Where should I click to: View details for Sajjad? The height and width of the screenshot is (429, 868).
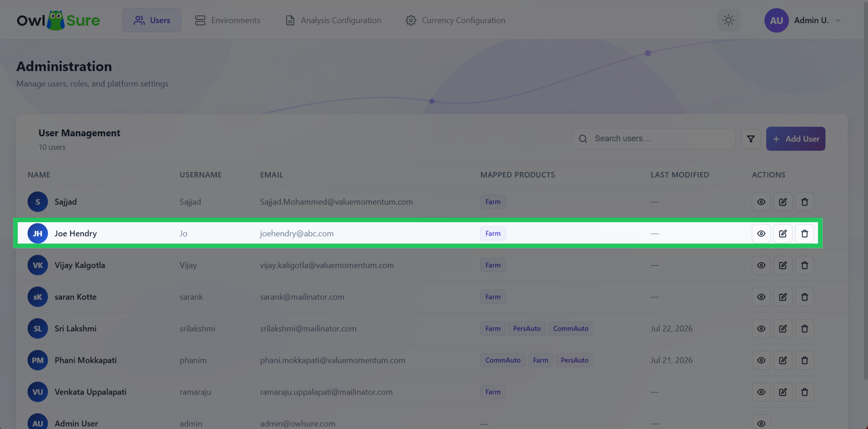pos(761,202)
